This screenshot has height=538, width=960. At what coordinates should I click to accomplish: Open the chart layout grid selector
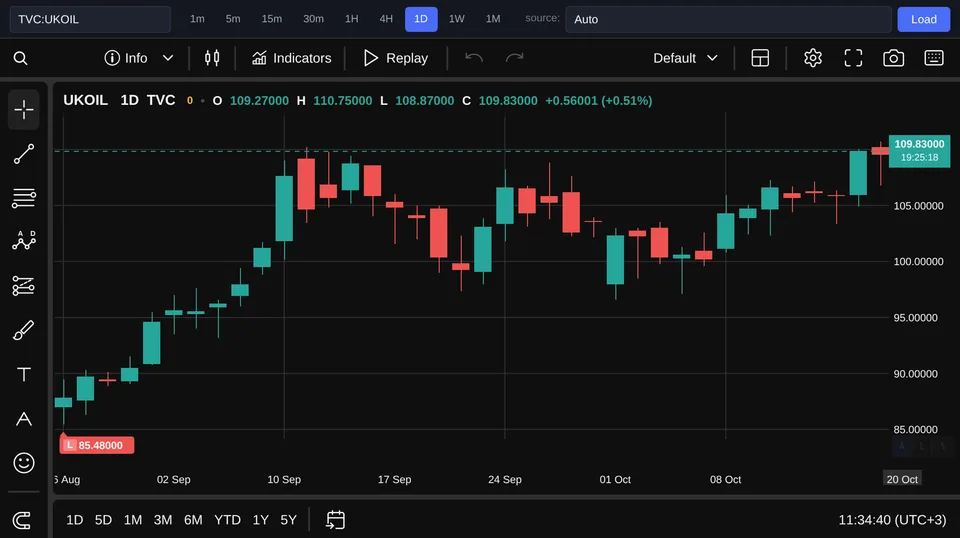760,58
